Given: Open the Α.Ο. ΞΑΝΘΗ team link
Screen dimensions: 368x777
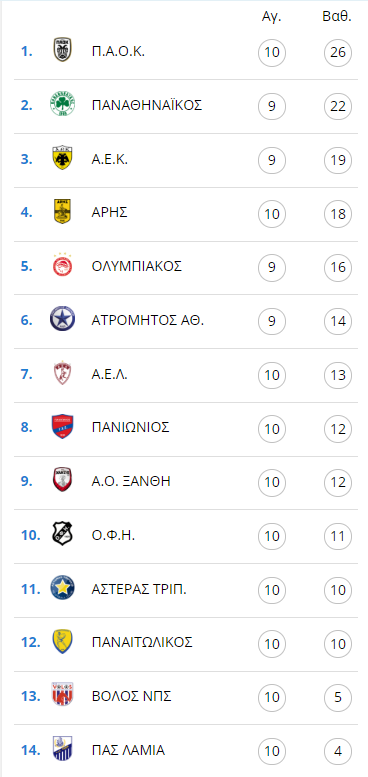Looking at the screenshot, I should [131, 481].
